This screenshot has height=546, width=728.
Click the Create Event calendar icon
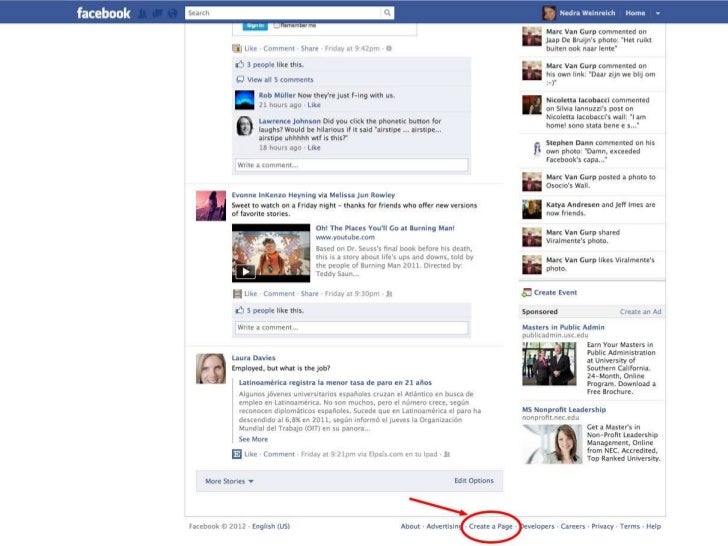(526, 292)
